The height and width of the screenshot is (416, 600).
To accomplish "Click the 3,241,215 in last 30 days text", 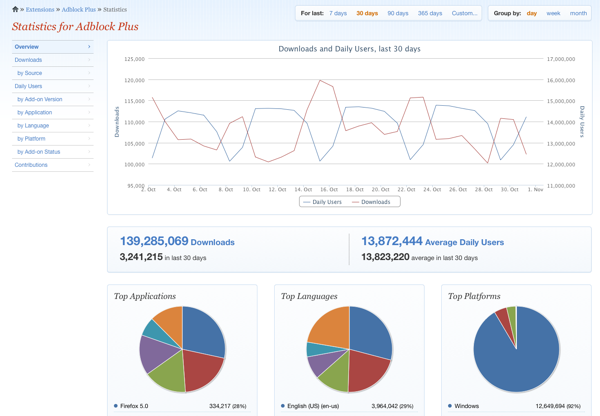I will (x=163, y=257).
